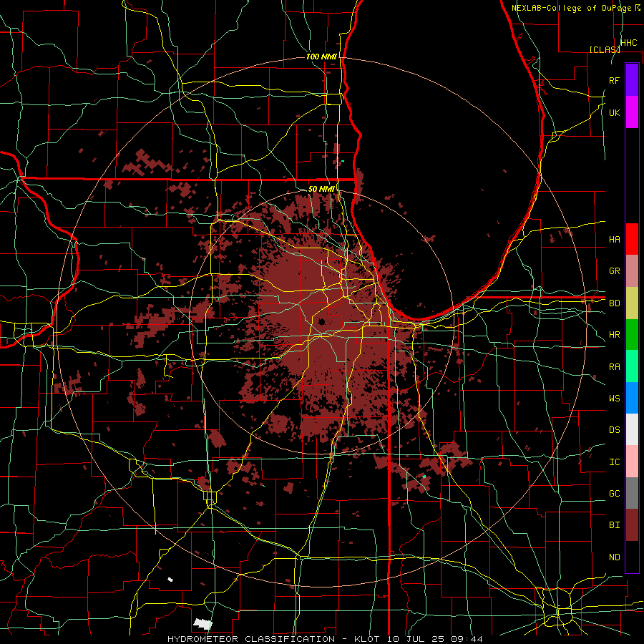Click the HA legend label
The image size is (644, 644).
coord(614,239)
